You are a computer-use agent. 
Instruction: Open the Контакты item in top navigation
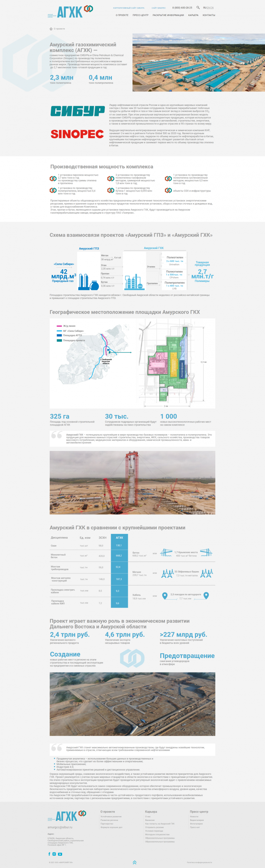click(x=209, y=15)
